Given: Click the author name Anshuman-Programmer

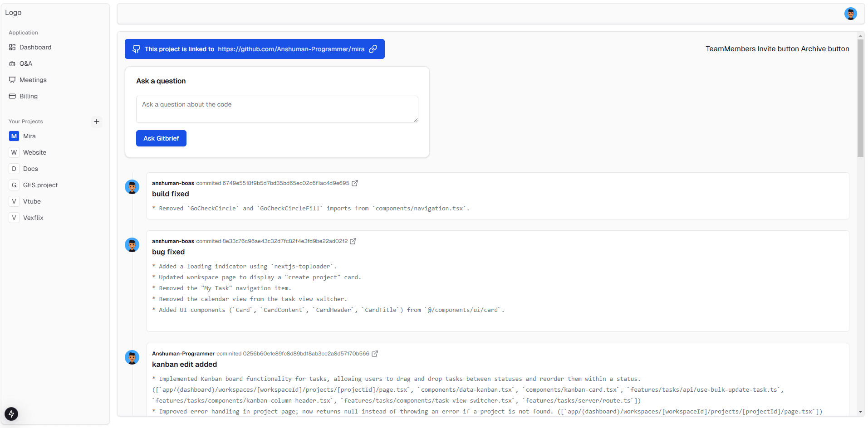Looking at the screenshot, I should click(183, 354).
